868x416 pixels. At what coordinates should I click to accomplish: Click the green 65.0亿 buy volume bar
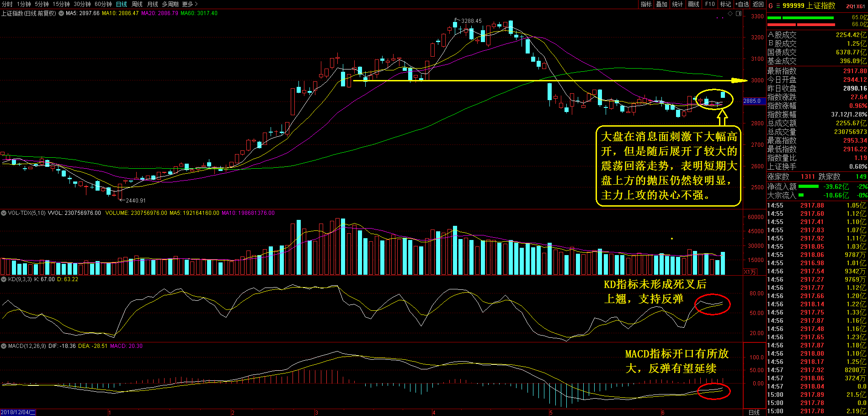[x=800, y=18]
